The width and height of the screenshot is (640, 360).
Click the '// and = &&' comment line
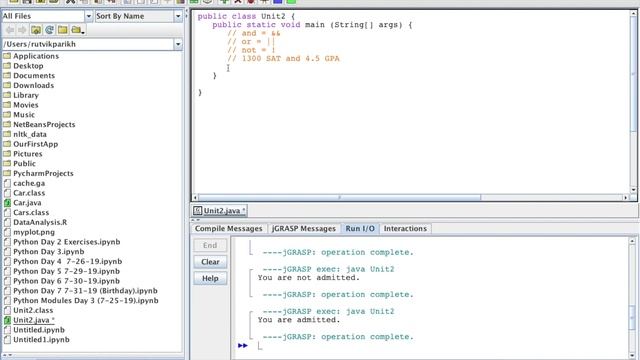pos(254,33)
